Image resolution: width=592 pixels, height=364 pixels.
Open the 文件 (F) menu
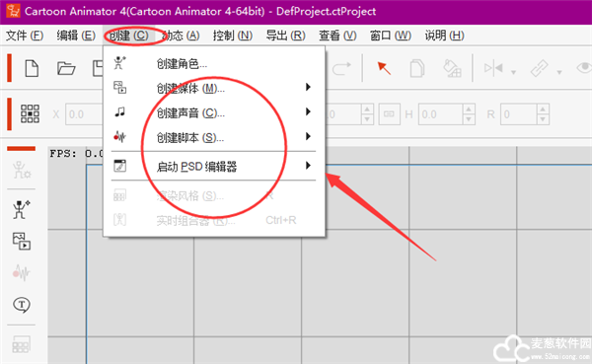pos(25,36)
